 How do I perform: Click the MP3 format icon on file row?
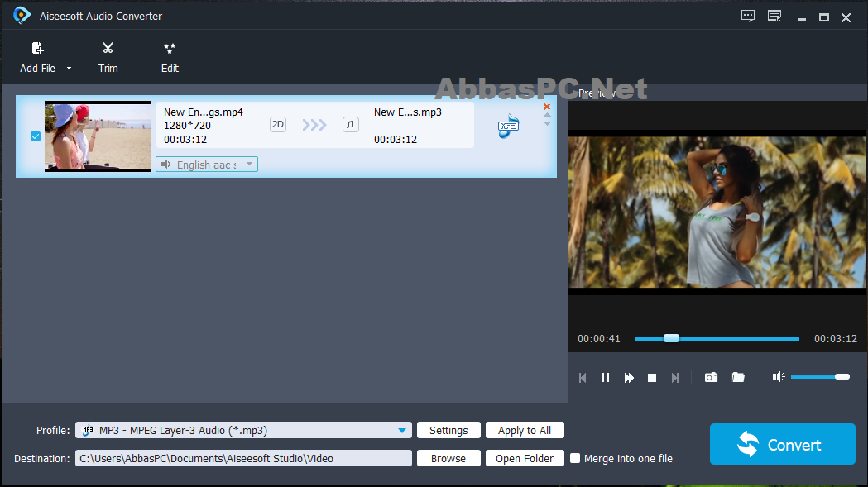coord(508,127)
